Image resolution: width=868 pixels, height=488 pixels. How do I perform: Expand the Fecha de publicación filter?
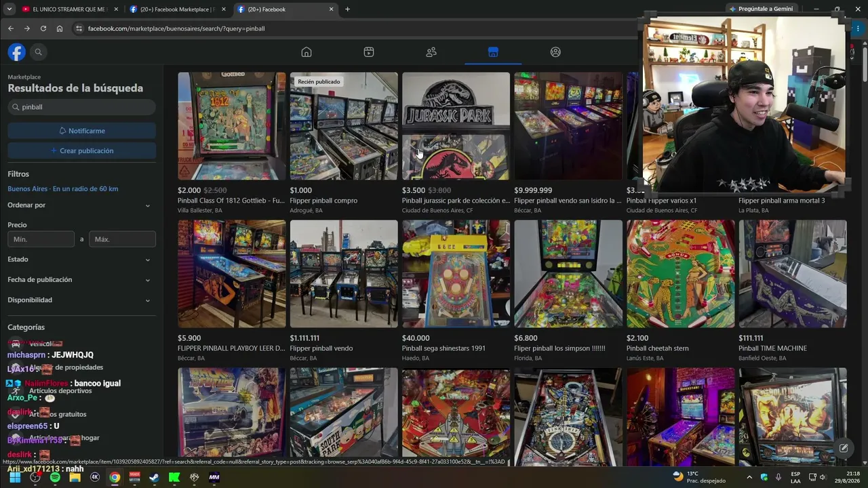(81, 280)
